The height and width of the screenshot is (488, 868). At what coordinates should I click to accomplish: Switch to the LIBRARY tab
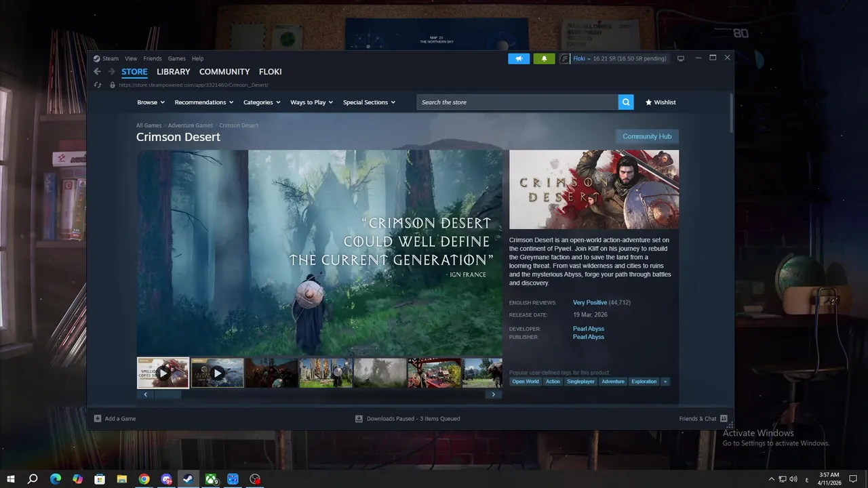(x=174, y=72)
